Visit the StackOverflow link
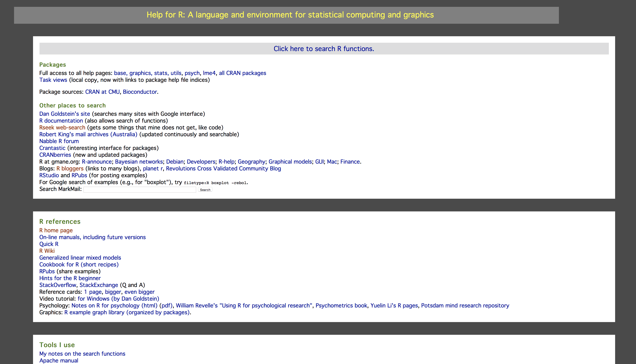The width and height of the screenshot is (636, 364). (x=58, y=285)
